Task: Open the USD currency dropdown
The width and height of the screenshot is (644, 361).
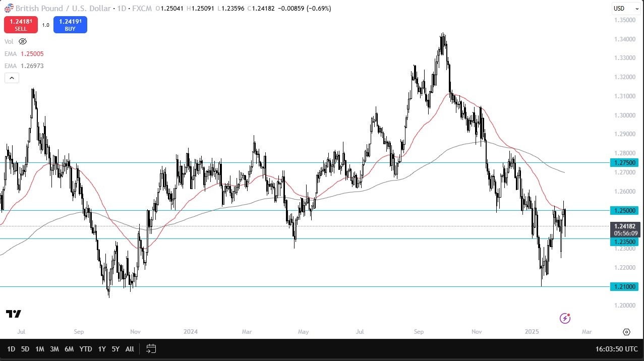Action: coord(625,8)
